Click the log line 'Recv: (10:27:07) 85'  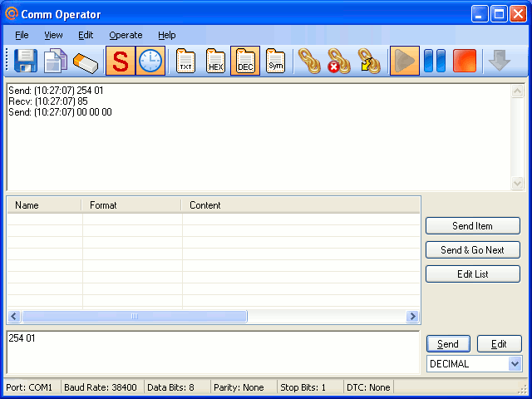(48, 101)
